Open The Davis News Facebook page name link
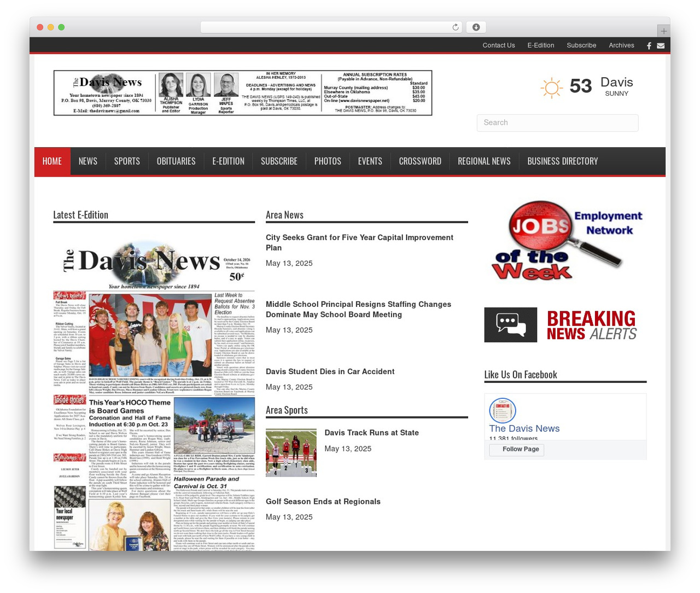 pyautogui.click(x=524, y=428)
